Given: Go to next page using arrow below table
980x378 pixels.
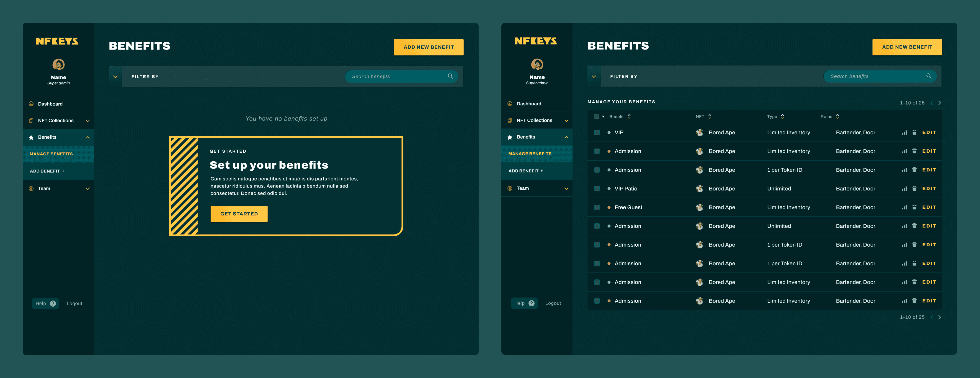Looking at the screenshot, I should click(939, 317).
